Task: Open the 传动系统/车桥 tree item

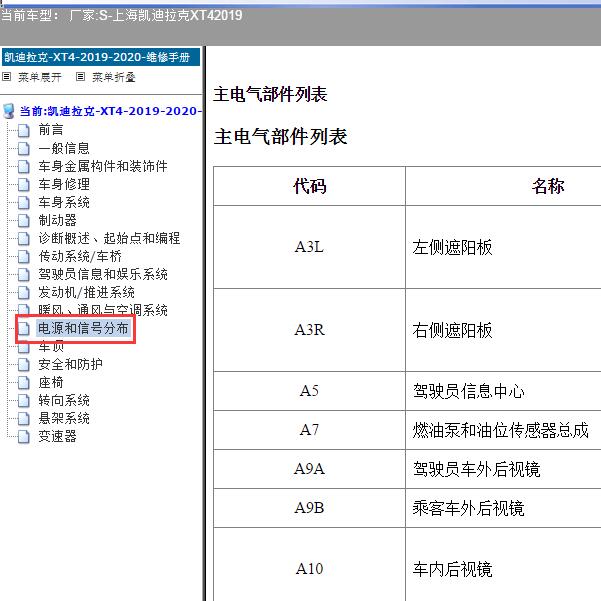Action: tap(80, 256)
